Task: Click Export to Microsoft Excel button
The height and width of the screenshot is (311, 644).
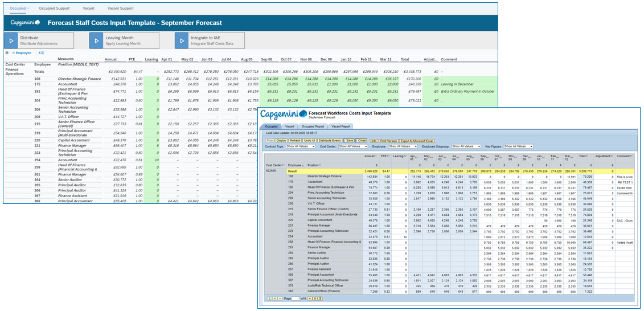Action: coord(416,140)
